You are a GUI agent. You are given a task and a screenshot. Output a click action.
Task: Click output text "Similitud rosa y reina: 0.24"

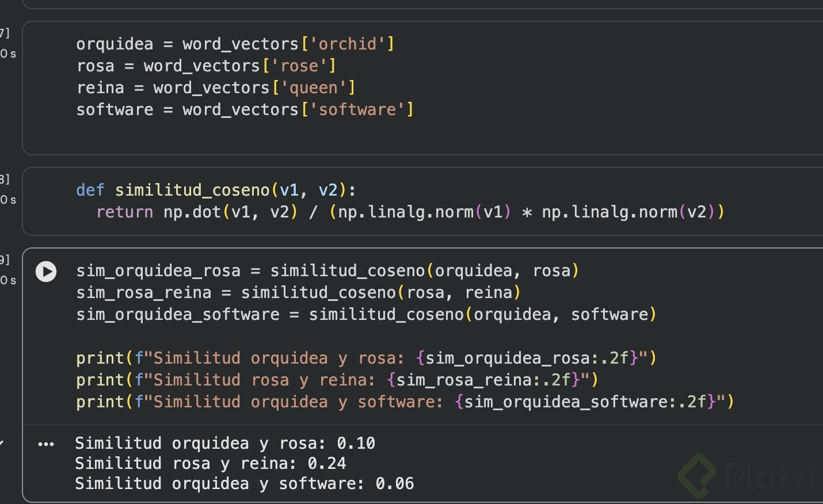(211, 464)
